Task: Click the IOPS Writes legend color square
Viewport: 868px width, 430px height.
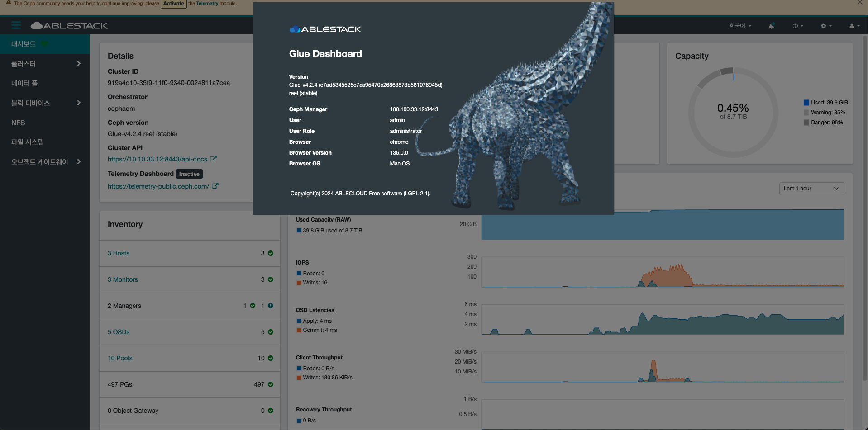Action: pyautogui.click(x=299, y=283)
